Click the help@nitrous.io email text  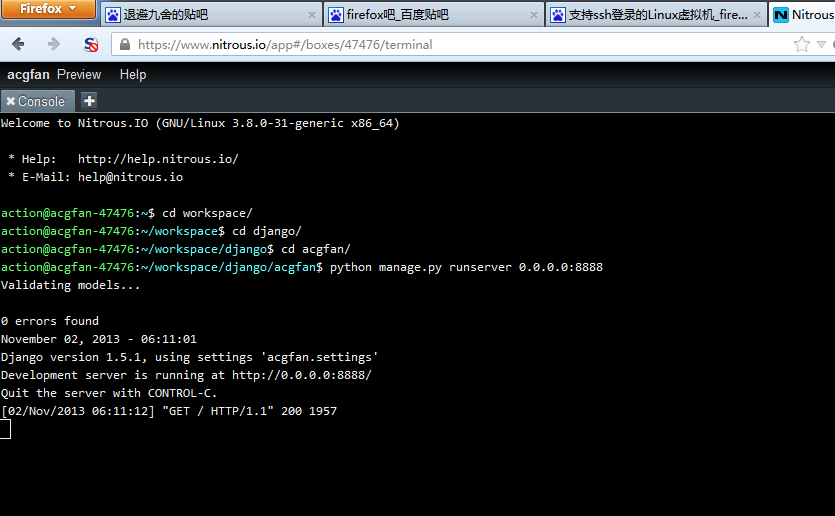[x=130, y=177]
